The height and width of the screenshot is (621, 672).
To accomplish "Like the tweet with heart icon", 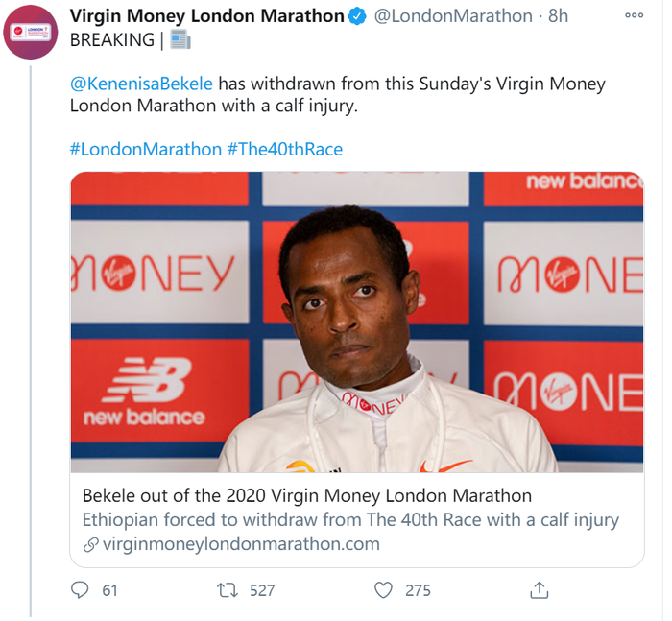I will 384,590.
